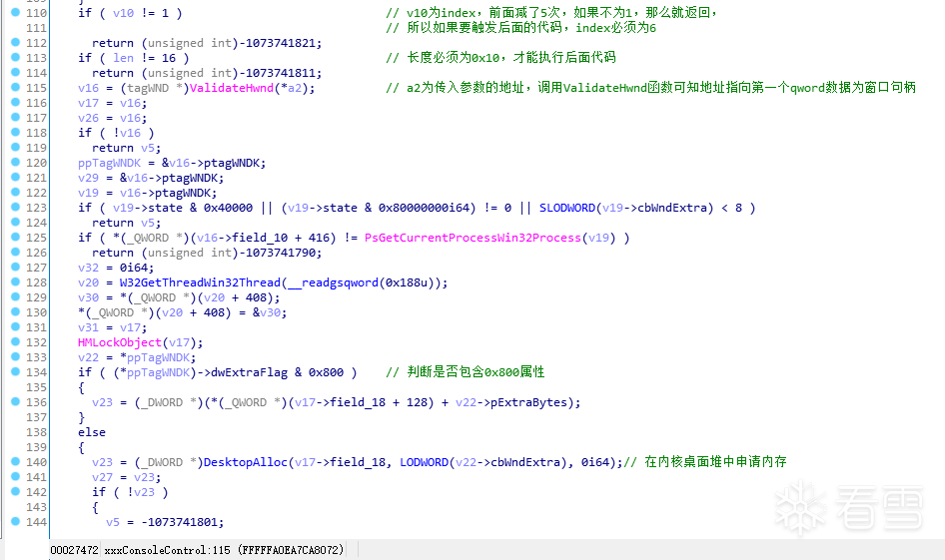Set breakpoint dot at line 142
The image size is (945, 560).
click(16, 492)
